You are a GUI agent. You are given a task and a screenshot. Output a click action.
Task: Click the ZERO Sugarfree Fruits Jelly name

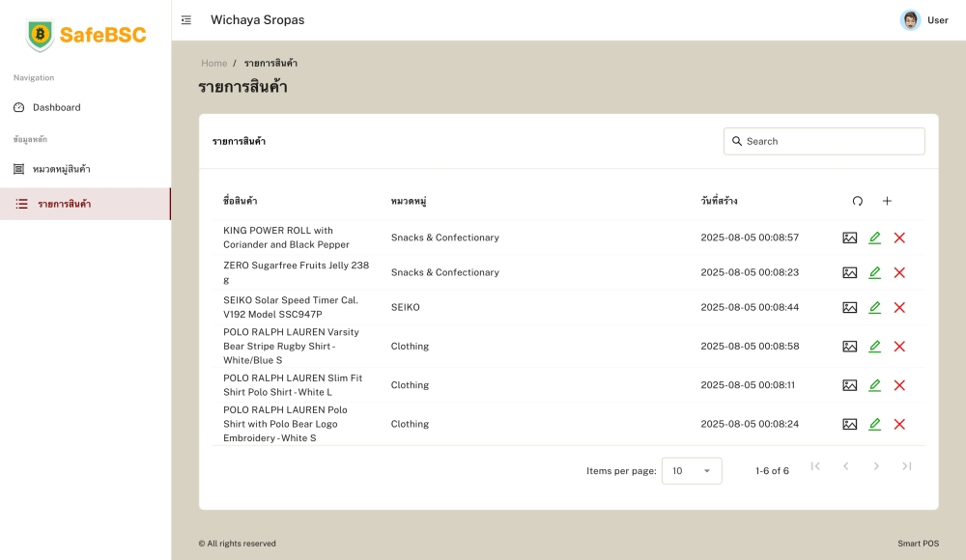point(297,272)
